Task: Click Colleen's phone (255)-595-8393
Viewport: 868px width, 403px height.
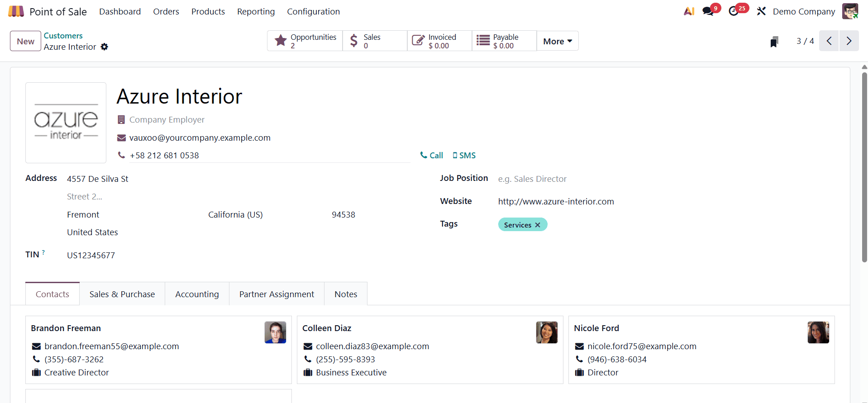Action: point(345,360)
